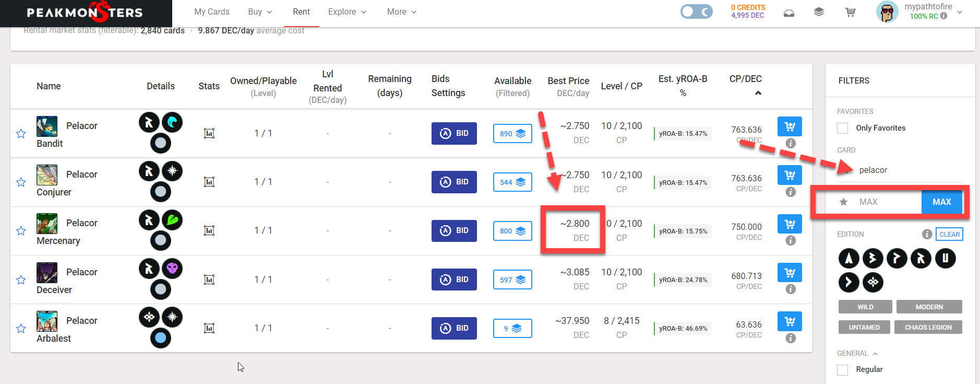Viewport: 980px width, 384px height.
Task: Click the Edition filter info icon
Action: [x=927, y=234]
